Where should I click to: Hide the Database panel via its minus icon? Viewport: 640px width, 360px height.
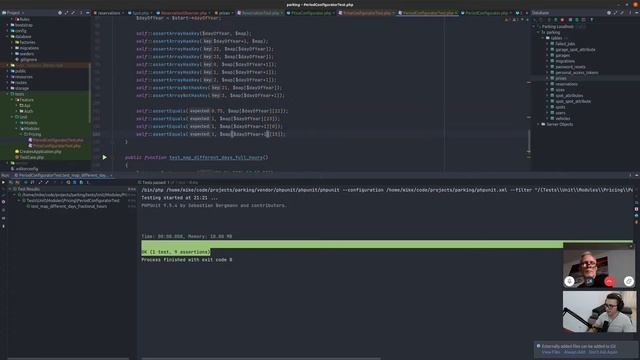(x=636, y=13)
